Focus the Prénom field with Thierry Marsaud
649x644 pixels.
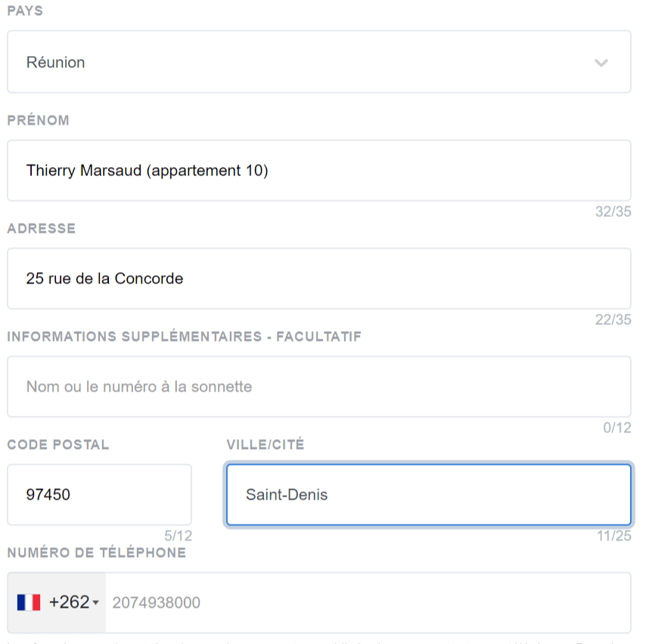point(318,171)
